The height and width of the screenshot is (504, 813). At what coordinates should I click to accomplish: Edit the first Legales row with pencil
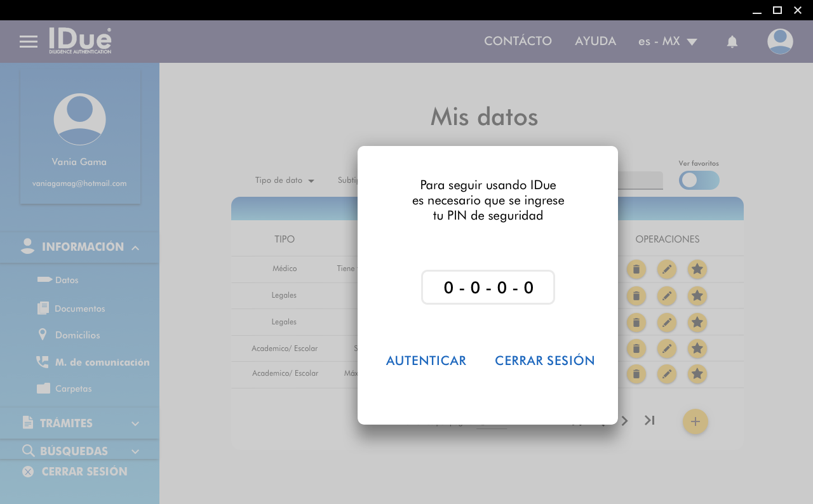[666, 296]
